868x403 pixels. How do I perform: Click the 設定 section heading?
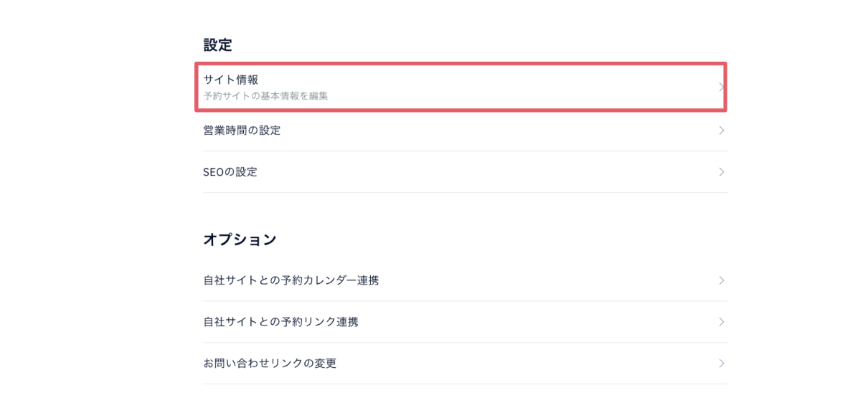[x=217, y=44]
